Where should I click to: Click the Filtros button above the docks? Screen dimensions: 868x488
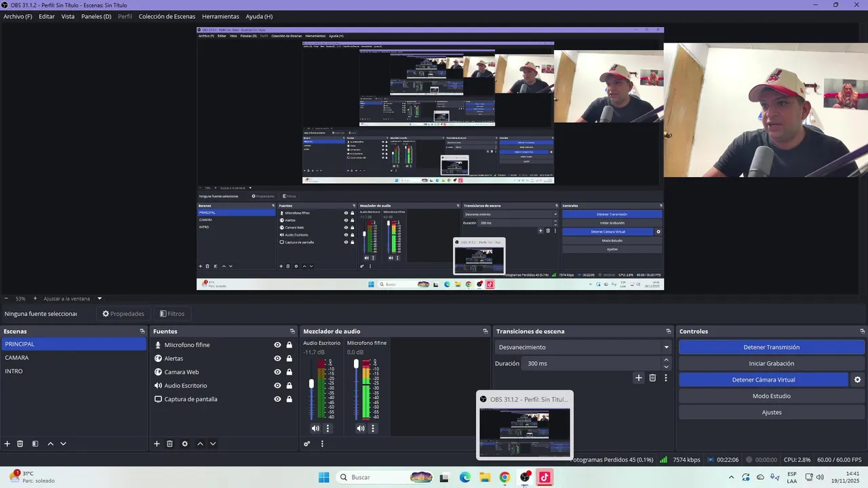[172, 314]
